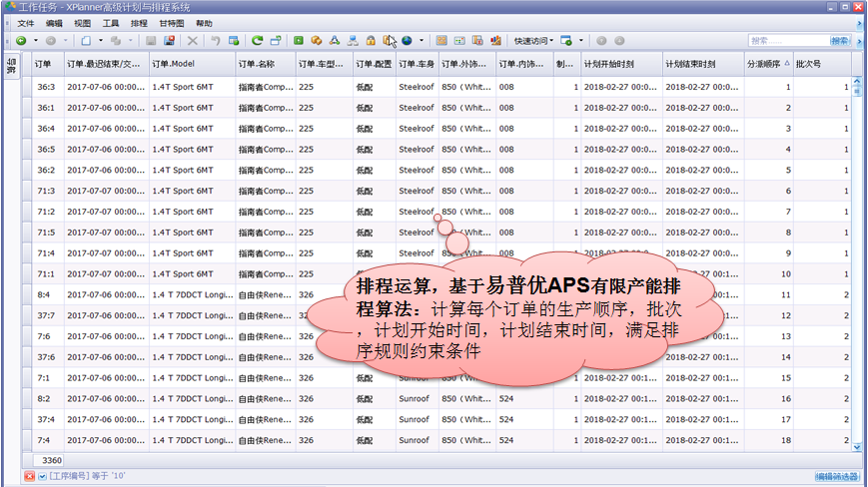This screenshot has height=487, width=868.
Task: Expand the toolbar overflow chevron at right
Action: click(x=860, y=41)
